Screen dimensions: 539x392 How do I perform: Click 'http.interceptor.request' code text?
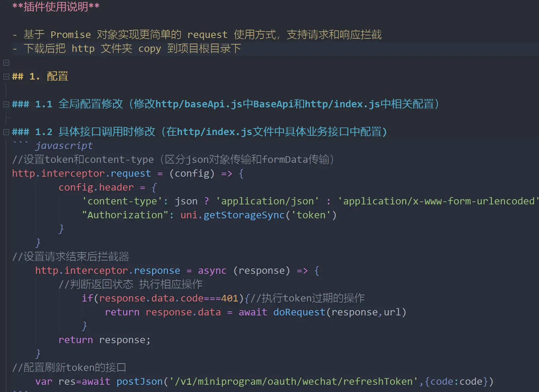click(x=82, y=173)
